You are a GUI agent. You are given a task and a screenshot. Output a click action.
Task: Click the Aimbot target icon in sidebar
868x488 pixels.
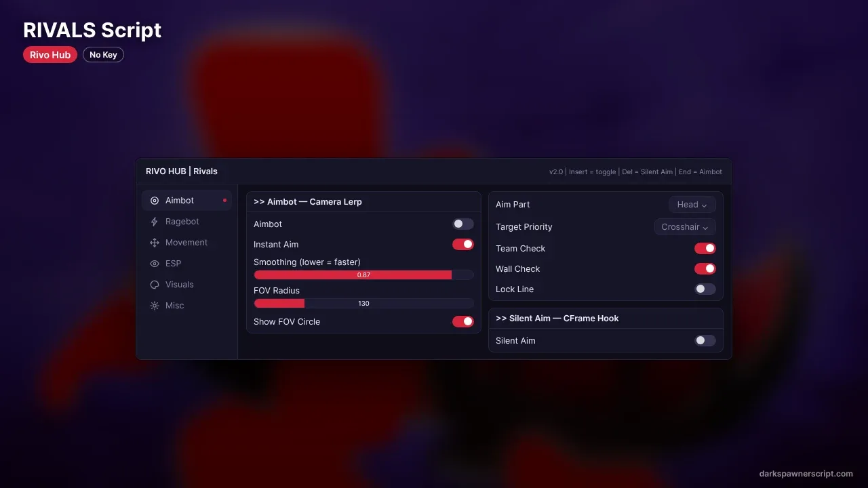pos(155,201)
